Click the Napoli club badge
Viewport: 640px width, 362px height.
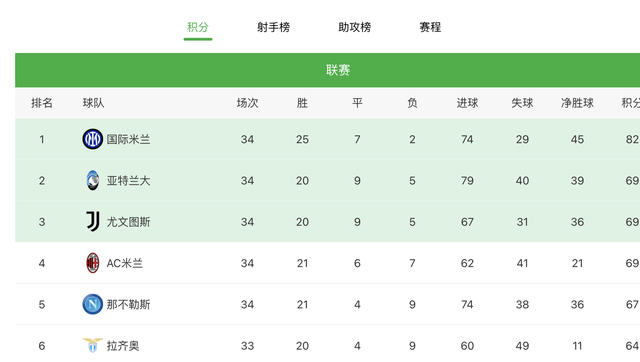(x=93, y=304)
